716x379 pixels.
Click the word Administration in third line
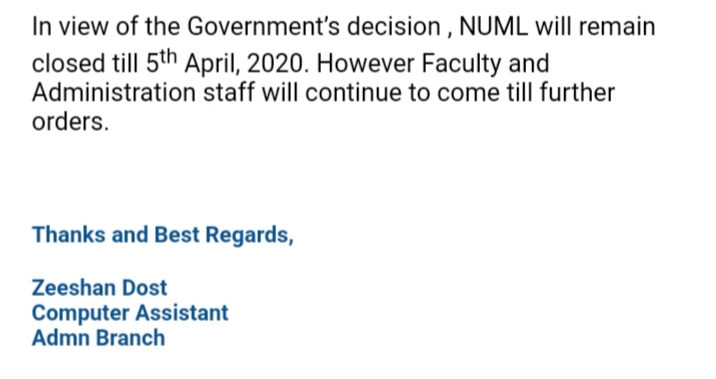pyautogui.click(x=114, y=93)
